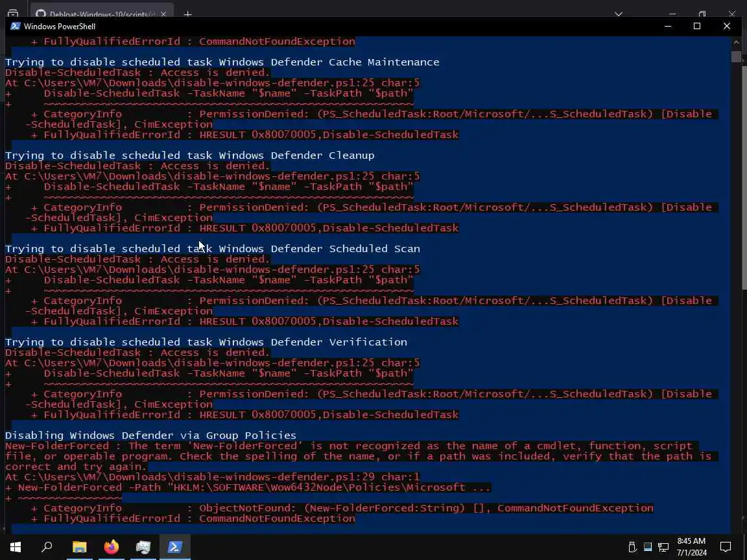Open a new tab in the browser
The image size is (747, 560).
(x=187, y=14)
